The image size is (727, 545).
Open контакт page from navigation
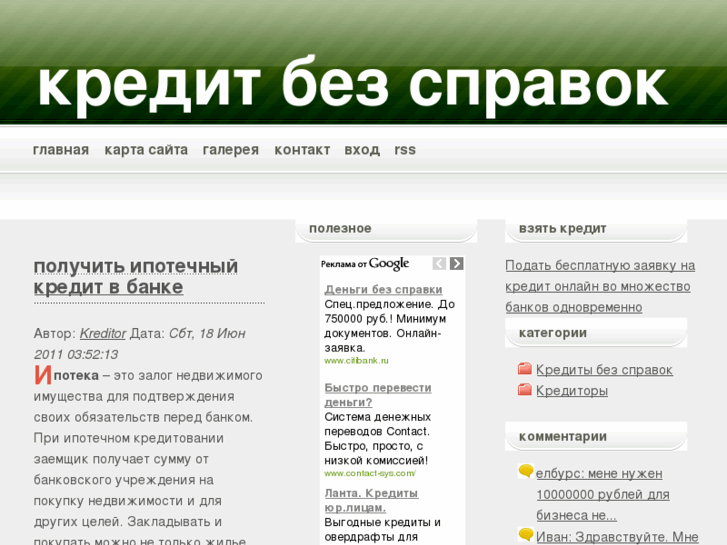302,150
